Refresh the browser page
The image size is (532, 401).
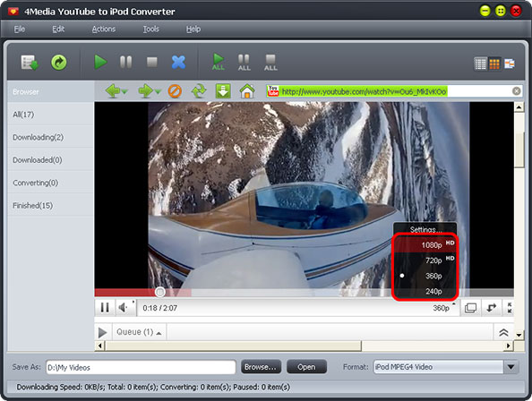point(199,91)
